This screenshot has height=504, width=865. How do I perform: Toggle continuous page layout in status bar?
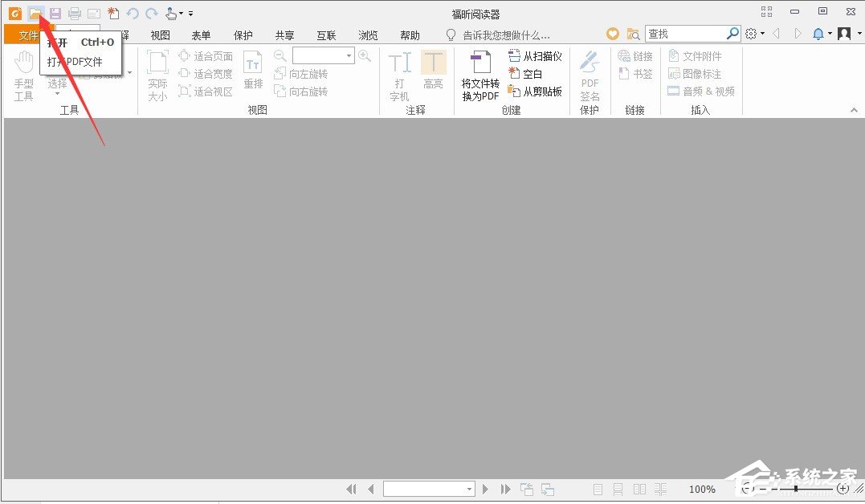click(x=618, y=489)
